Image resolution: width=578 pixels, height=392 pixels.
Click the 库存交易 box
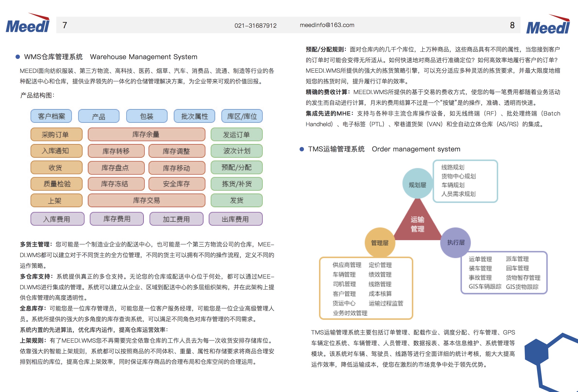tap(147, 200)
